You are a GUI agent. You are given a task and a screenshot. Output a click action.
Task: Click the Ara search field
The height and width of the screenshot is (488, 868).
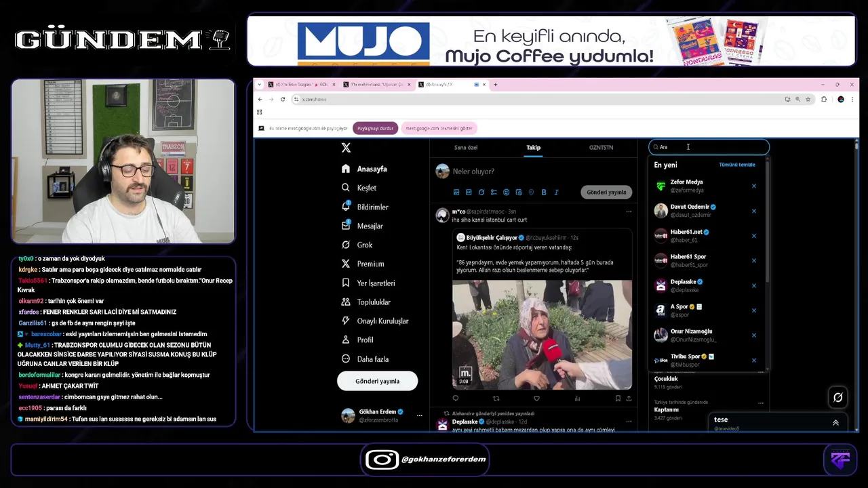(x=709, y=147)
